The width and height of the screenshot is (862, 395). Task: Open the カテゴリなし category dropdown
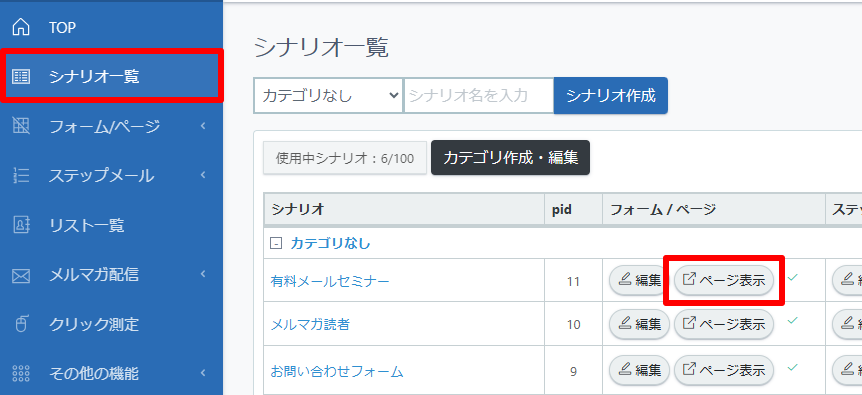(x=328, y=96)
